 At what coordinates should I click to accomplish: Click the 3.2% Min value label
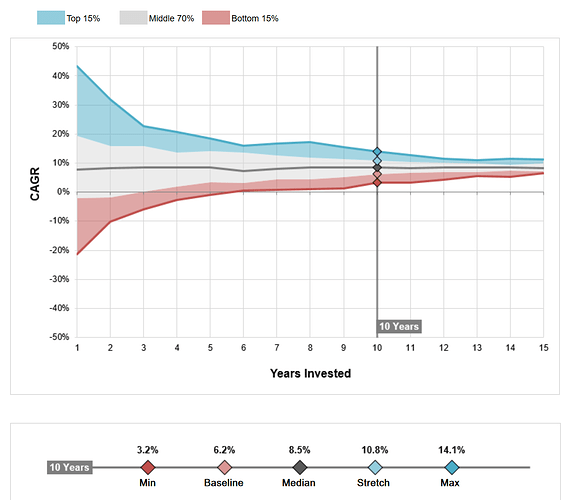coord(147,450)
